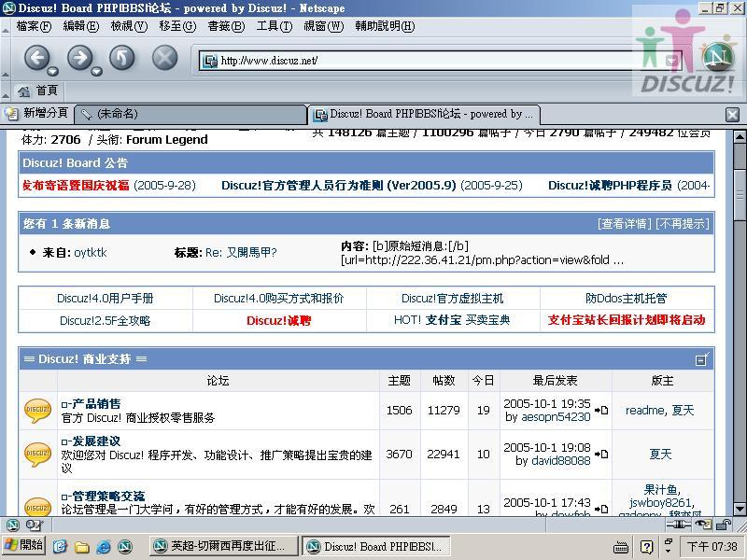Open Discuz!诚聘PHP程序员 announcement

pyautogui.click(x=610, y=185)
